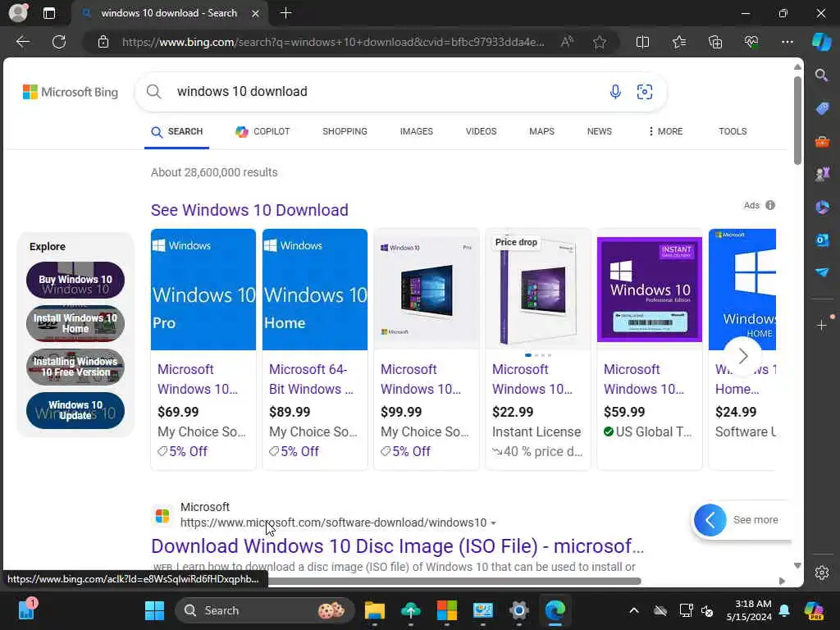
Task: Switch to the NEWS tab
Action: [599, 131]
